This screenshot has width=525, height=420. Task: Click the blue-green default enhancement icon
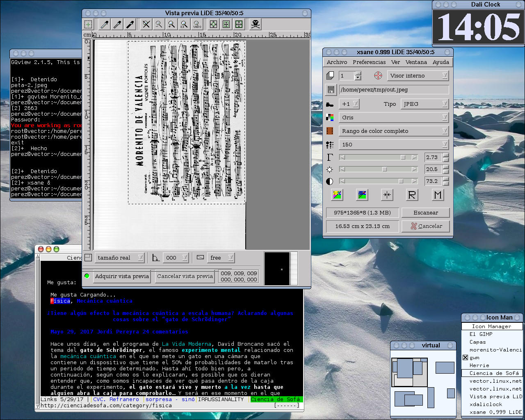tap(362, 195)
